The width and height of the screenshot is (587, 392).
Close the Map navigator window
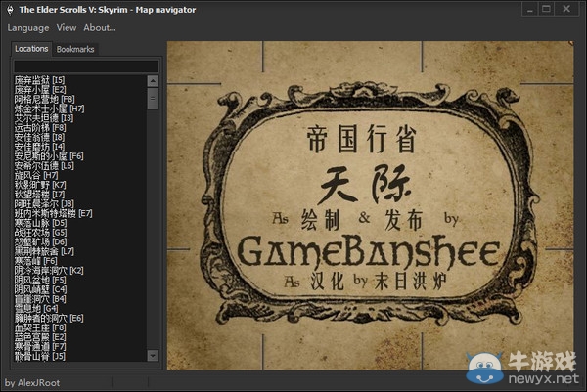[x=566, y=10]
